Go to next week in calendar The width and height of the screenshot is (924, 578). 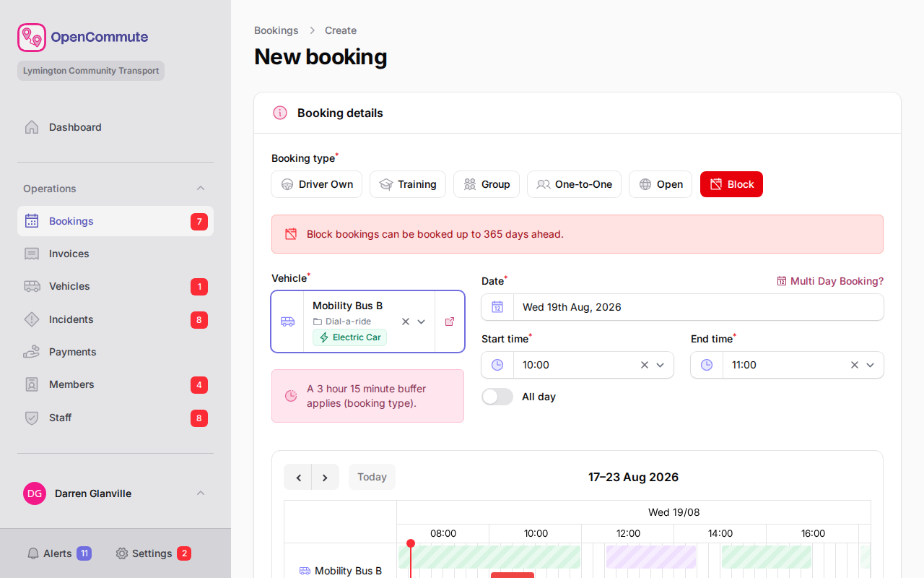tap(326, 477)
